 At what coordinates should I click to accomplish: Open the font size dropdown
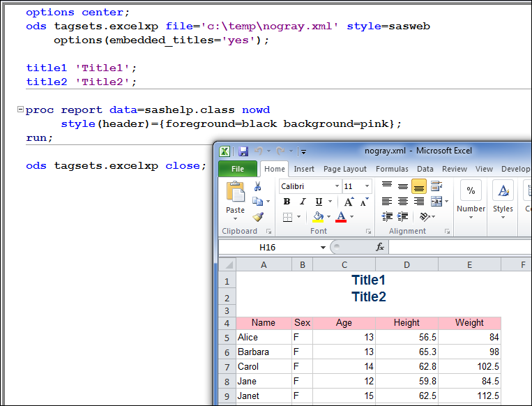point(367,186)
